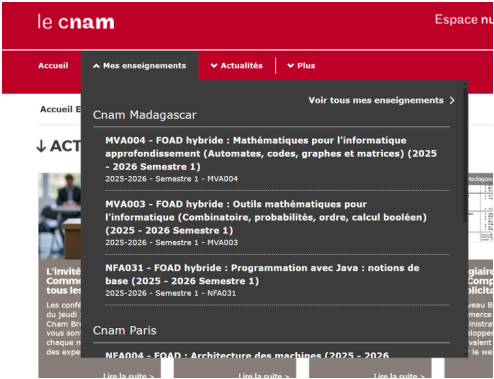
Task: Expand the Plus dropdown menu
Action: click(301, 66)
